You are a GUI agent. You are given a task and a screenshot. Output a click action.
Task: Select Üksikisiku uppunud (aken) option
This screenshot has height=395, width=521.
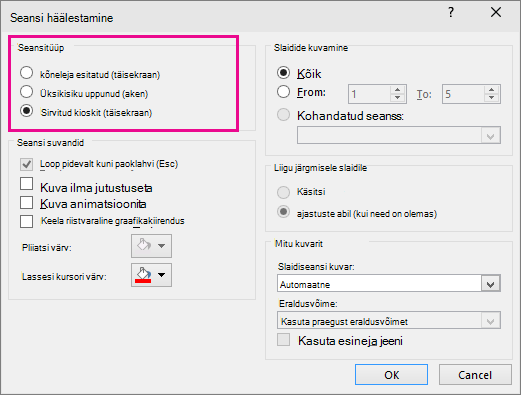tap(26, 92)
